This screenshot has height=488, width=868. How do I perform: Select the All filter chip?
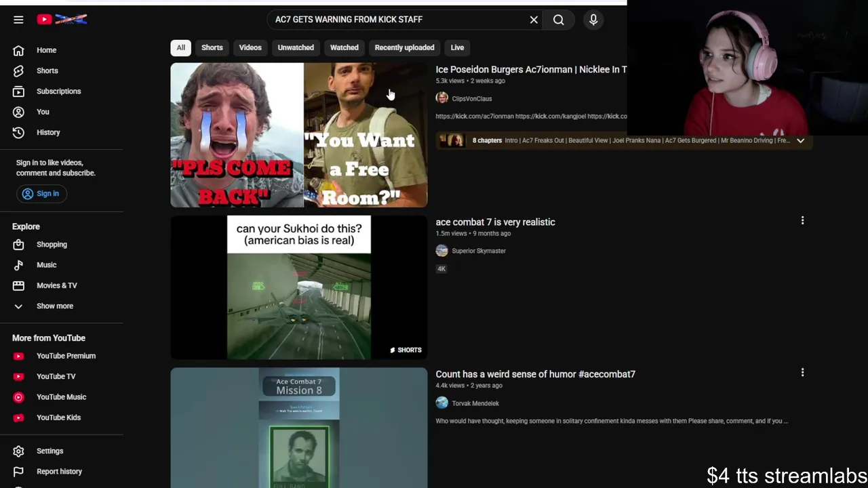[180, 47]
